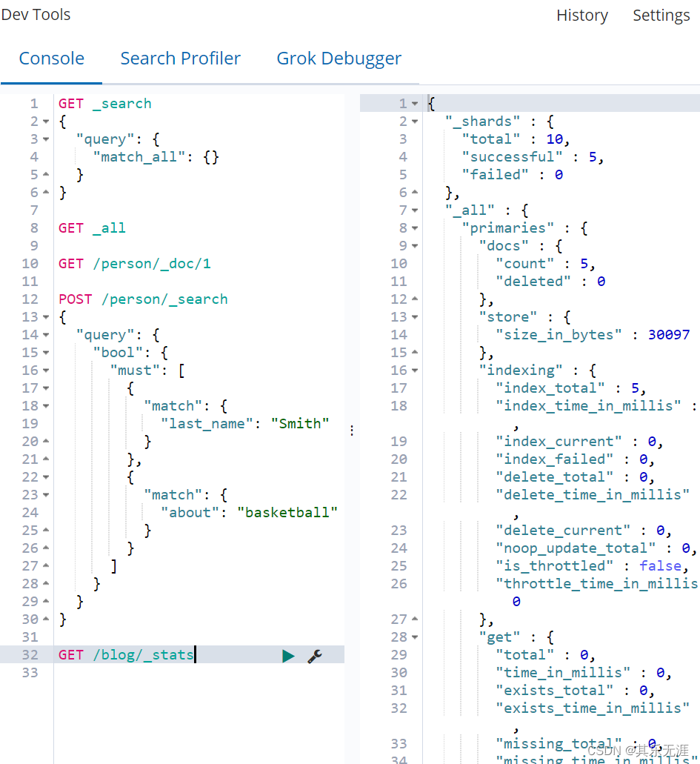
Task: Collapse primaries block in response line 8
Action: [x=415, y=228]
